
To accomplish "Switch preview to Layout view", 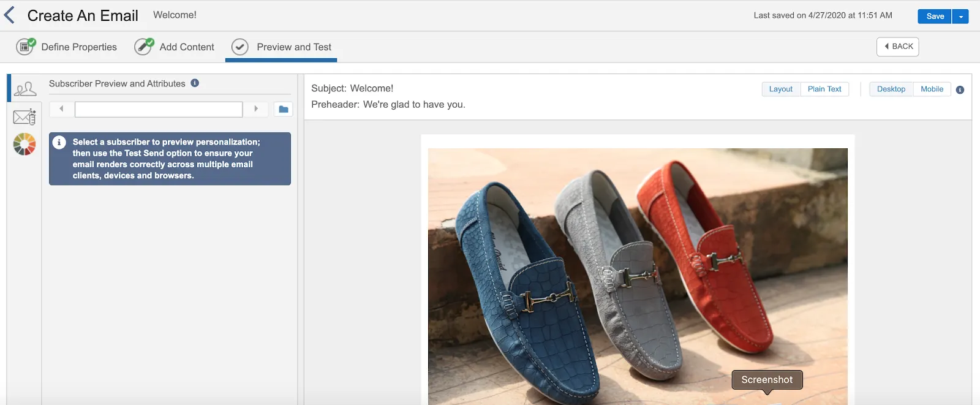I will click(781, 89).
